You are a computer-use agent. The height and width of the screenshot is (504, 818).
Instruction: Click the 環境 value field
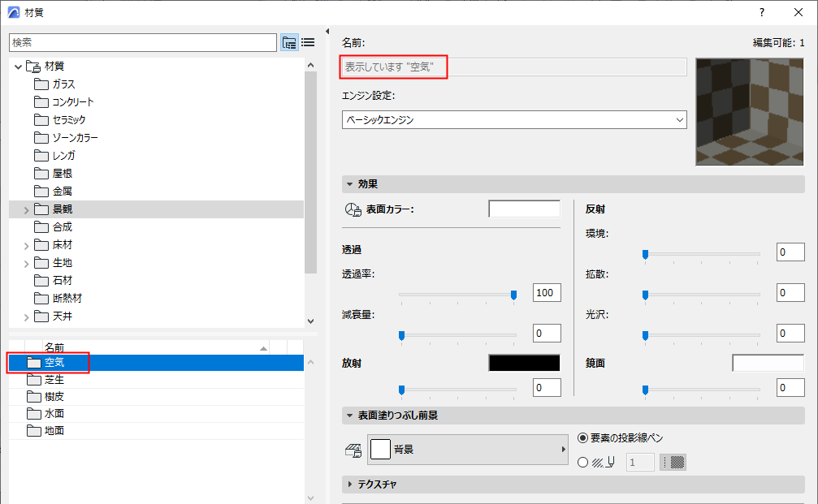(790, 252)
